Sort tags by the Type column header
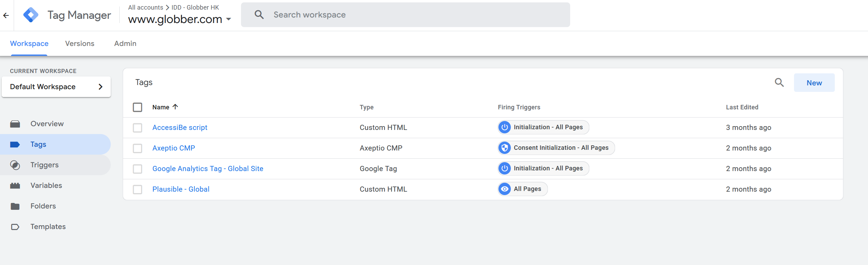This screenshot has height=265, width=868. pos(366,107)
